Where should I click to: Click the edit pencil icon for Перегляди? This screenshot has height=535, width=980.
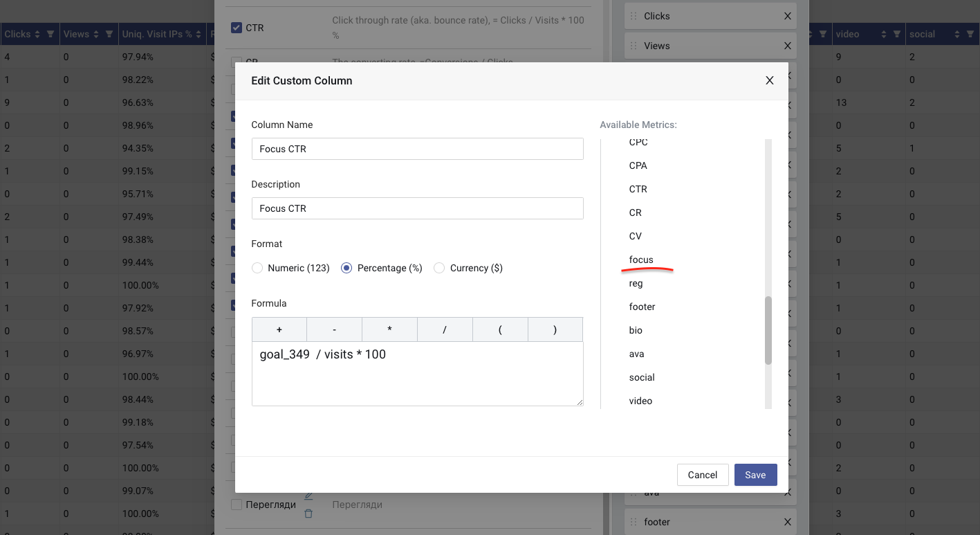(308, 496)
